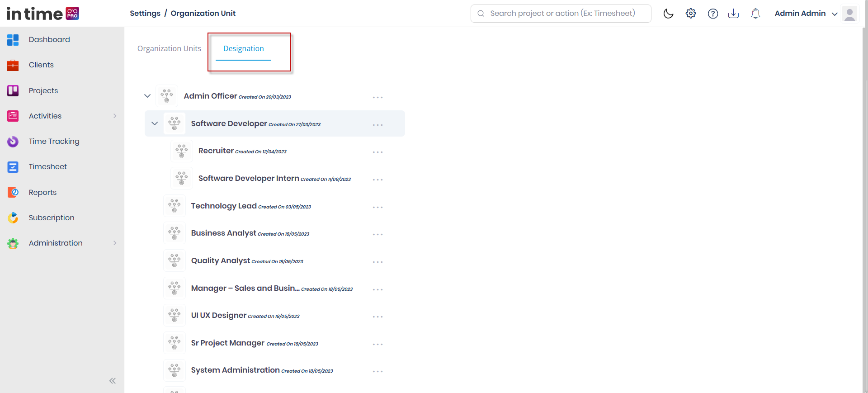868x393 pixels.
Task: Open settings gear in top bar
Action: pyautogui.click(x=691, y=14)
